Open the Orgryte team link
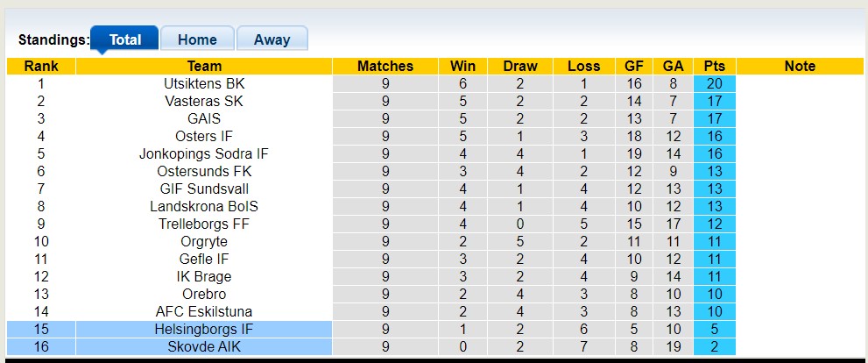The height and width of the screenshot is (363, 868). (204, 242)
